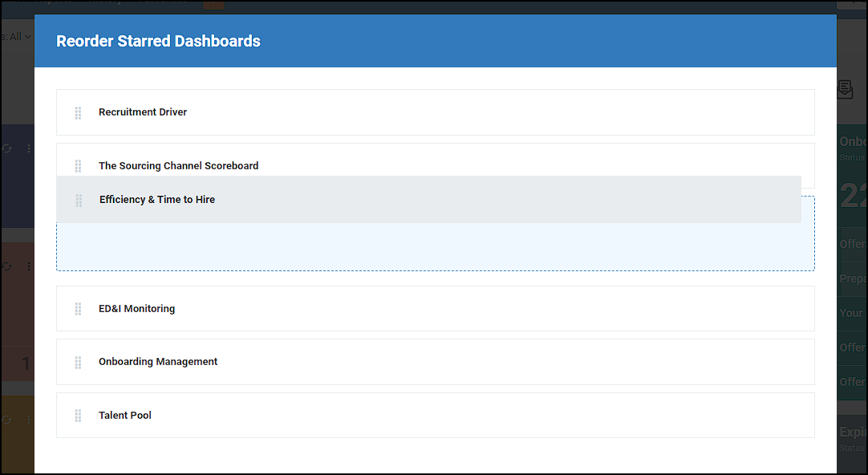This screenshot has height=475, width=868.
Task: Open the History menu
Action: tap(107, 2)
